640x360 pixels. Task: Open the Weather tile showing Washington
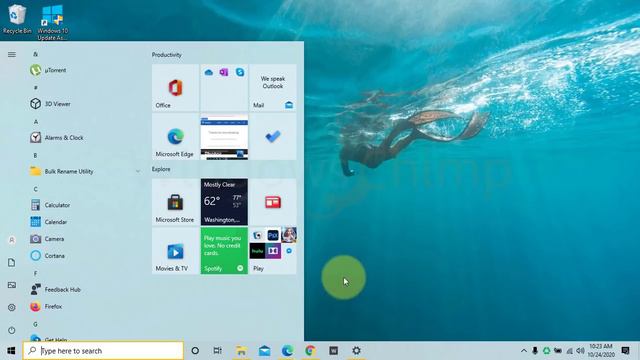tap(224, 202)
